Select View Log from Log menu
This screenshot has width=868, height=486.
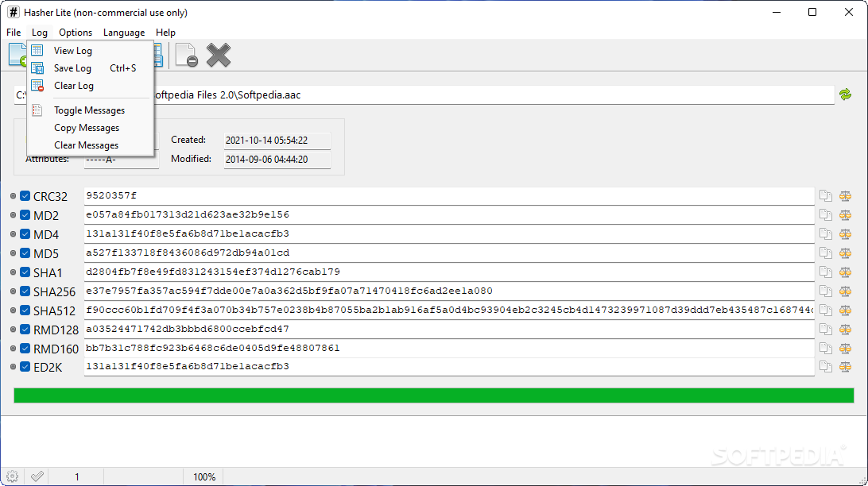coord(91,50)
